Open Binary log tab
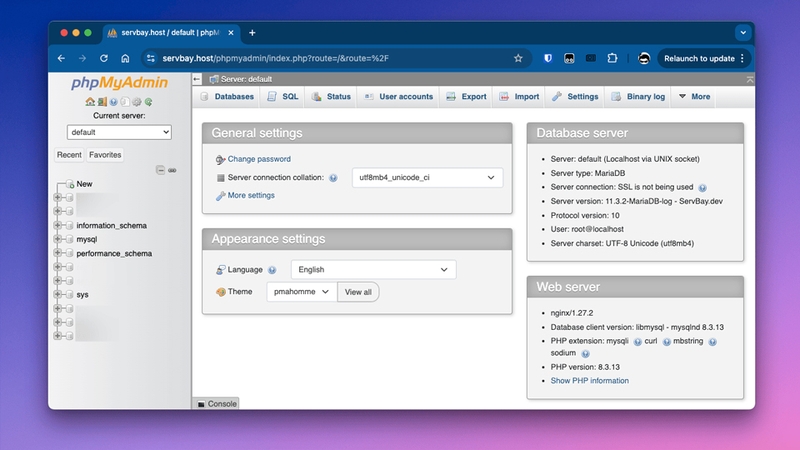The width and height of the screenshot is (800, 450). 638,96
